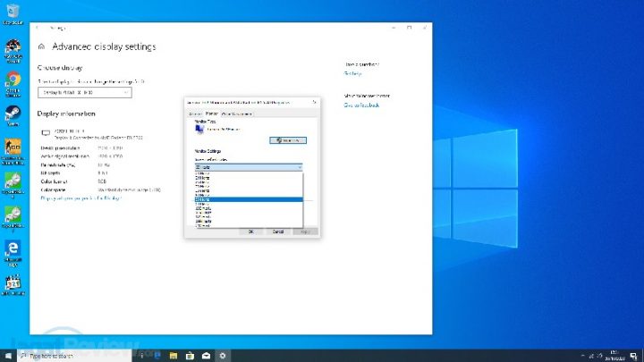This screenshot has width=644, height=362.
Task: Click the Windows Start button
Action: point(8,355)
